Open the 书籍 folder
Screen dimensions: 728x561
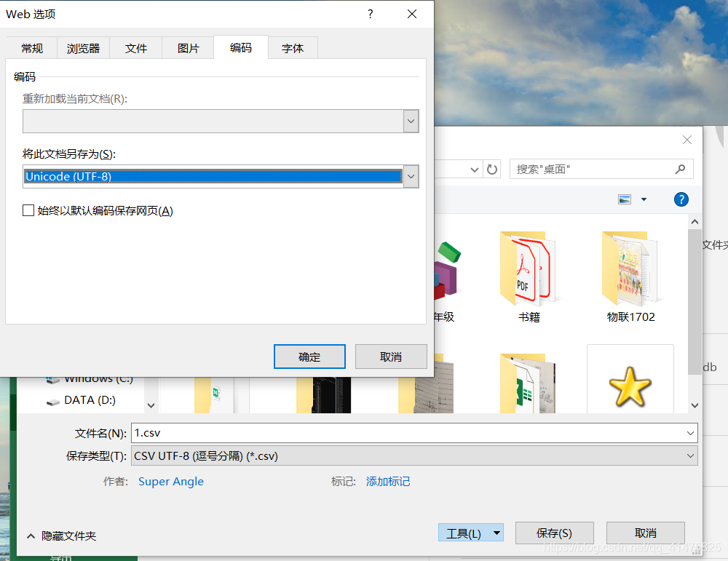click(528, 269)
